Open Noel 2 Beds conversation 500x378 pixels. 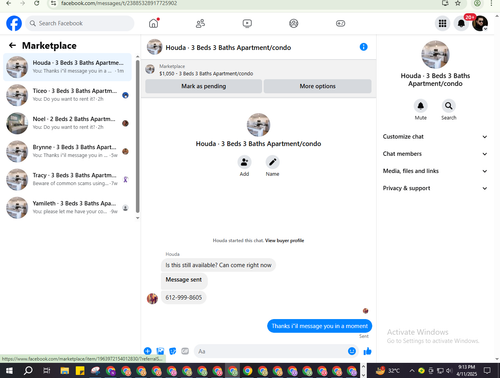(x=68, y=123)
